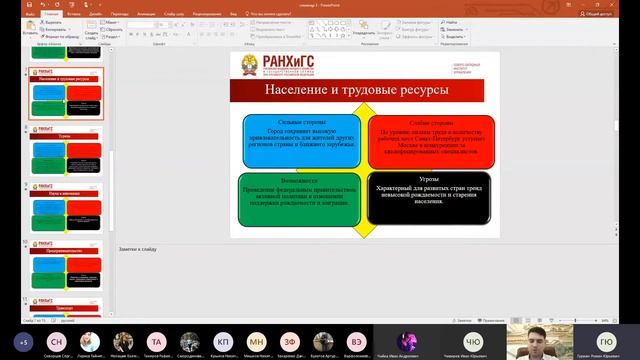
Task: Switch to the Slide Show (Слайд-шоу) tab
Action: [174, 14]
